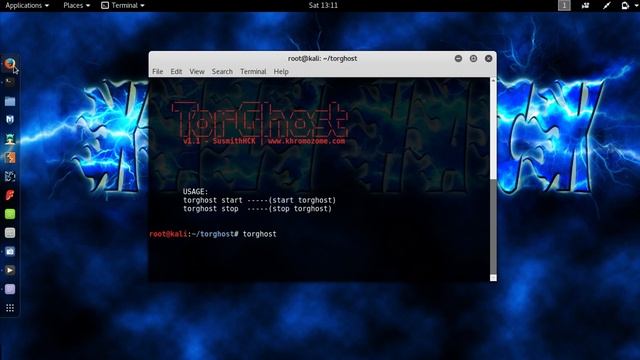Image resolution: width=640 pixels, height=360 pixels.
Task: Click the 'root@kali' prompt text
Action: tap(168, 234)
